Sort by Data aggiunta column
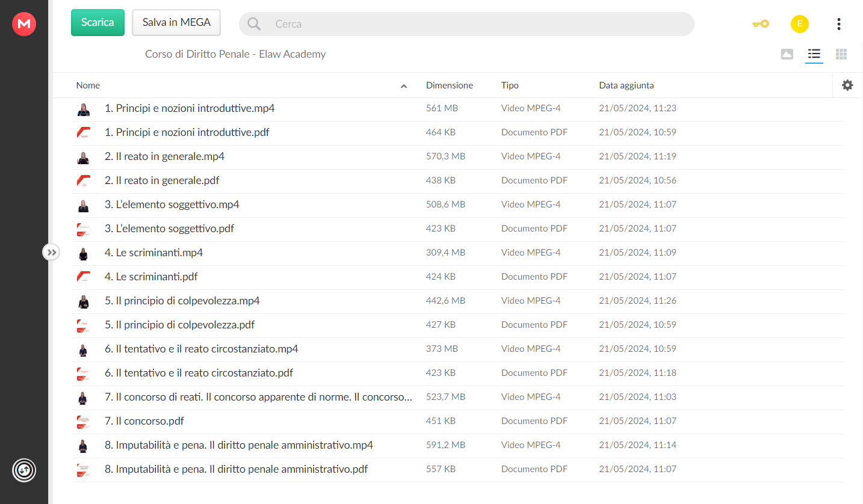The image size is (863, 504). (626, 85)
